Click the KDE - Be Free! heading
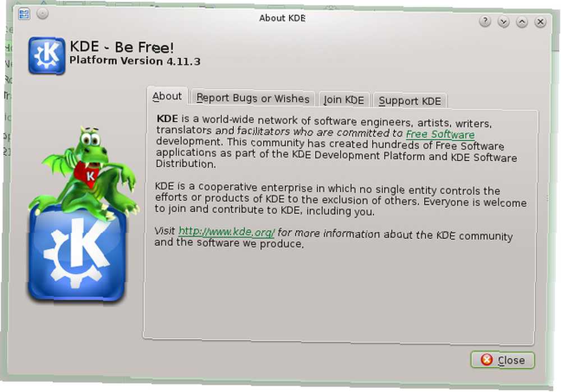This screenshot has height=392, width=561. [x=122, y=47]
